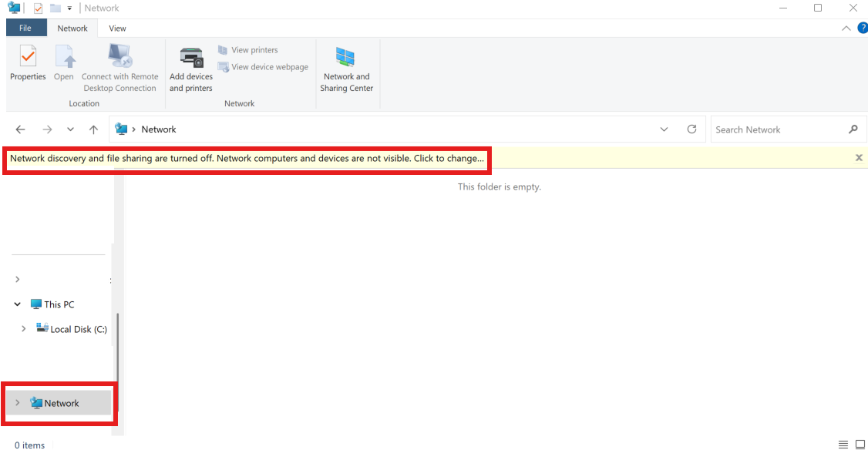Collapse the ribbon with the caret
868x450 pixels.
(x=846, y=29)
